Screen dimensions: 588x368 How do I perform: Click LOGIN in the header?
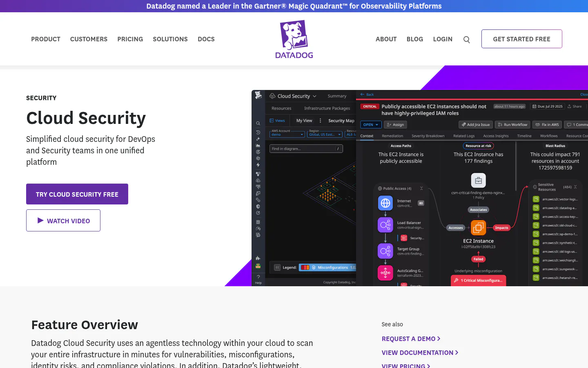(443, 39)
